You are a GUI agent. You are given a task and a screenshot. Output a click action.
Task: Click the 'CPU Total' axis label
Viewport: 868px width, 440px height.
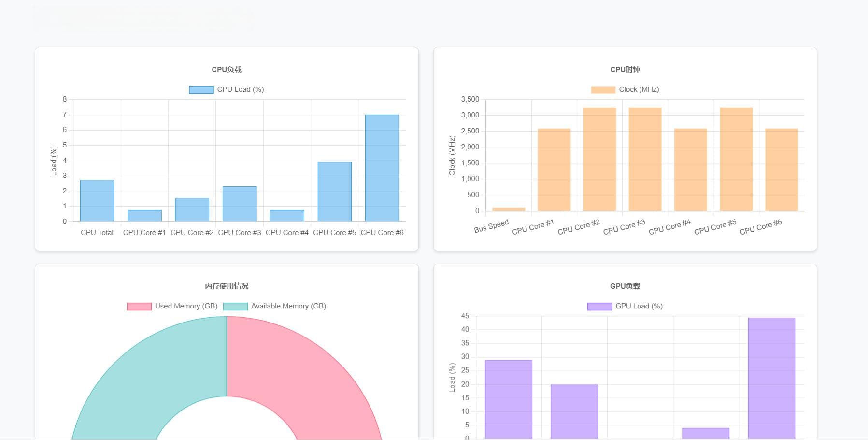97,233
